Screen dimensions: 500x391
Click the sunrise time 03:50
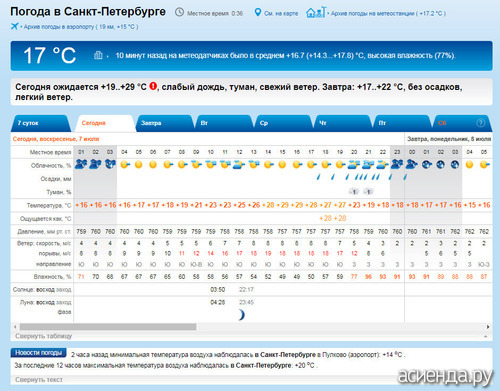tap(218, 289)
